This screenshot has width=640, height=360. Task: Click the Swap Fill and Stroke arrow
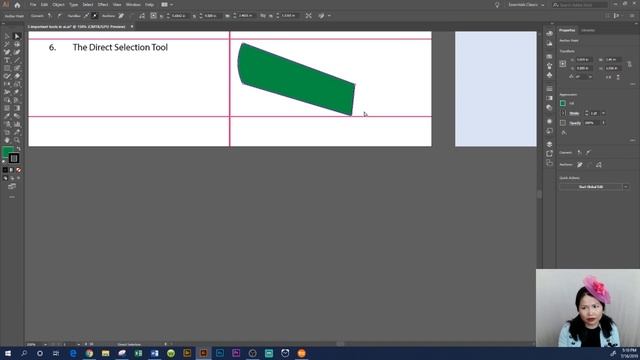coord(18,149)
